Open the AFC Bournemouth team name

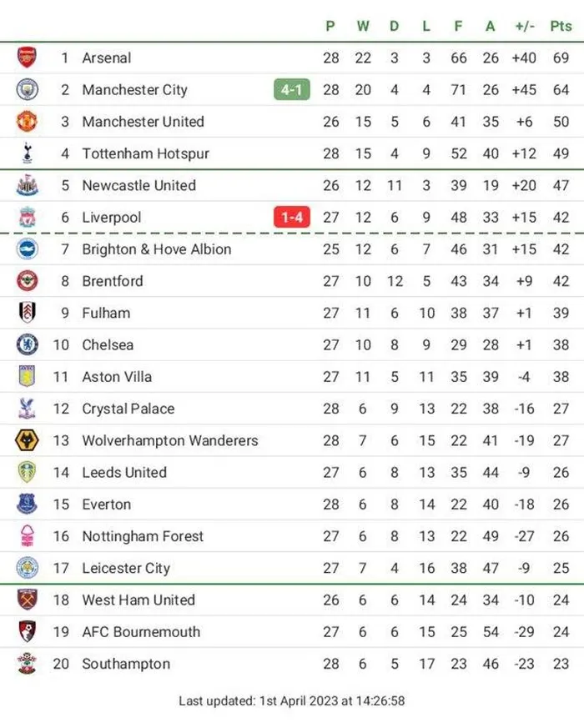click(x=141, y=632)
